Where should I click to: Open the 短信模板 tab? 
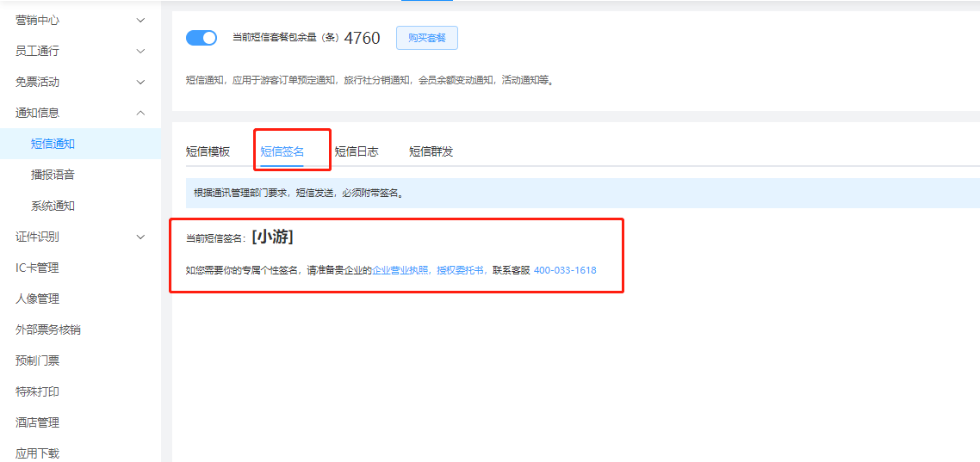(x=208, y=151)
